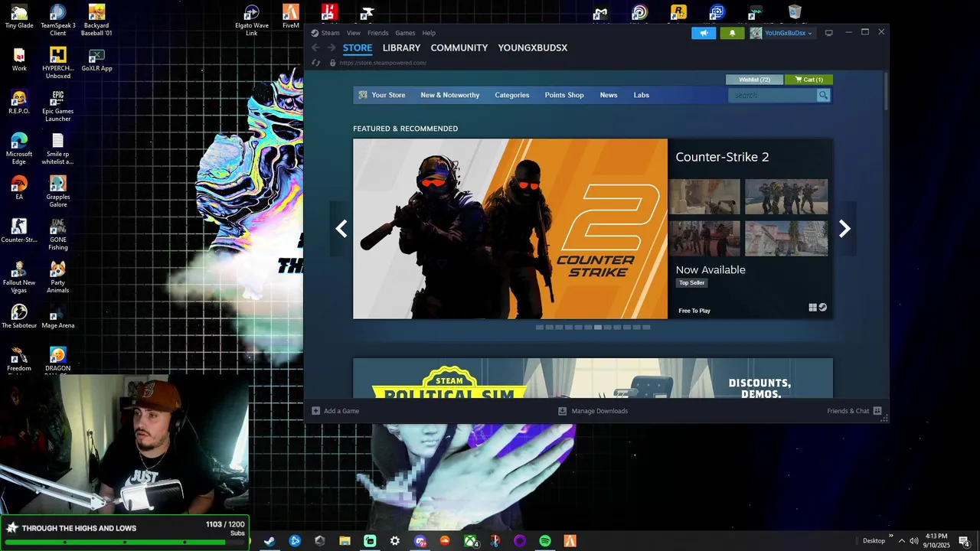980x551 pixels.
Task: Open Counter-Strike 2 featured banner image
Action: [x=510, y=229]
